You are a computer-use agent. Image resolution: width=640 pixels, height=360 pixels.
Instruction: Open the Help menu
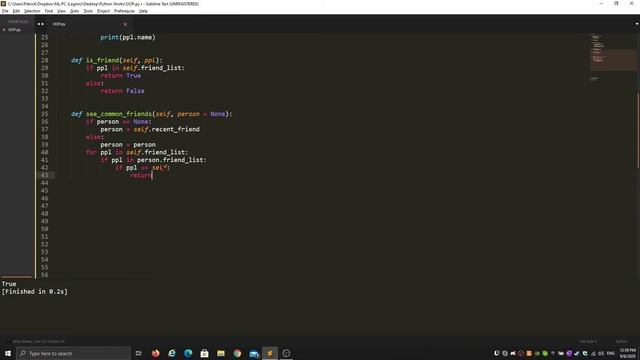click(x=143, y=11)
